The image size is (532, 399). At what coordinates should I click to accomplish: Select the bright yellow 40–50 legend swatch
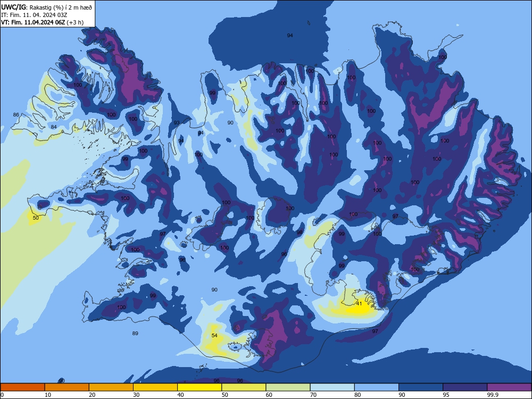(x=199, y=387)
